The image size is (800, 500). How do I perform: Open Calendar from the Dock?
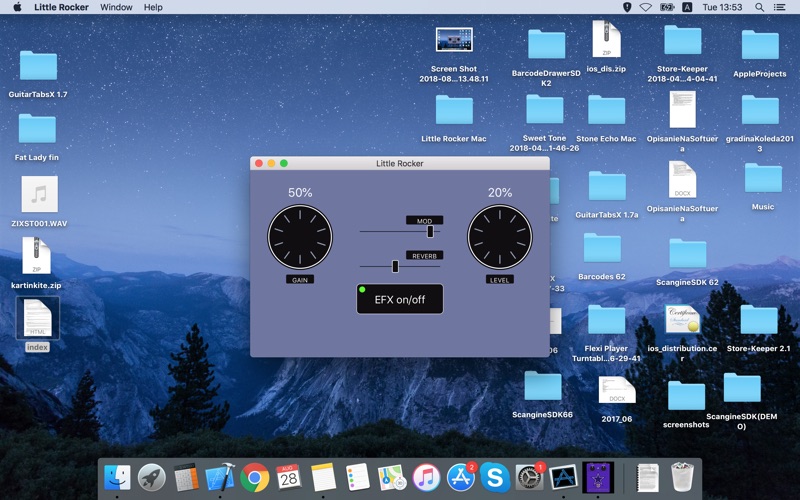[288, 478]
